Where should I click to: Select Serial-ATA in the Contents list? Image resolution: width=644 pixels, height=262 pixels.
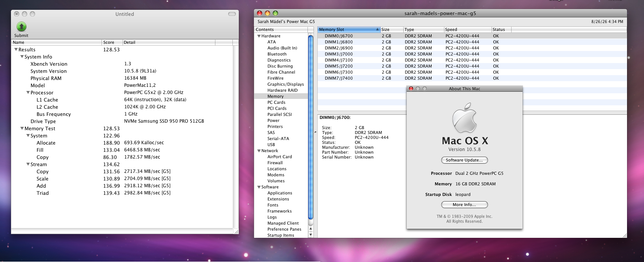278,139
